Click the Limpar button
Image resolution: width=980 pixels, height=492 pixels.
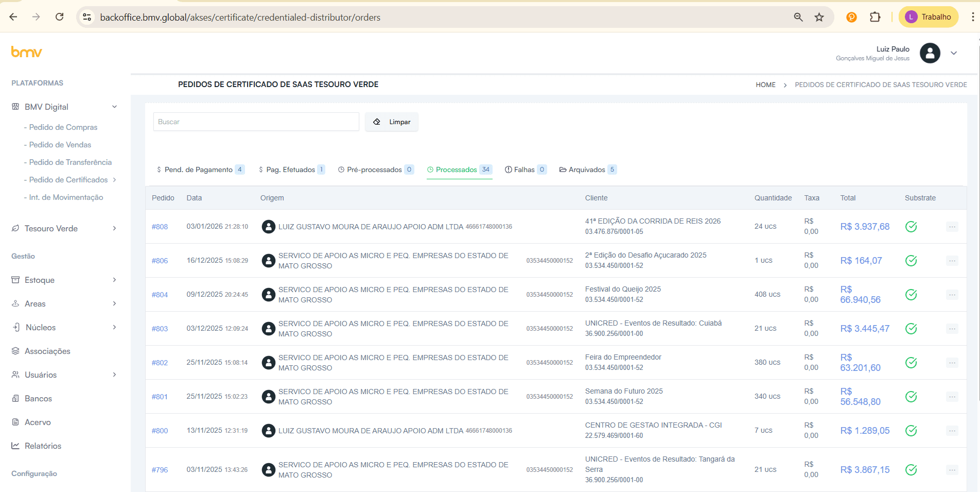tap(392, 122)
